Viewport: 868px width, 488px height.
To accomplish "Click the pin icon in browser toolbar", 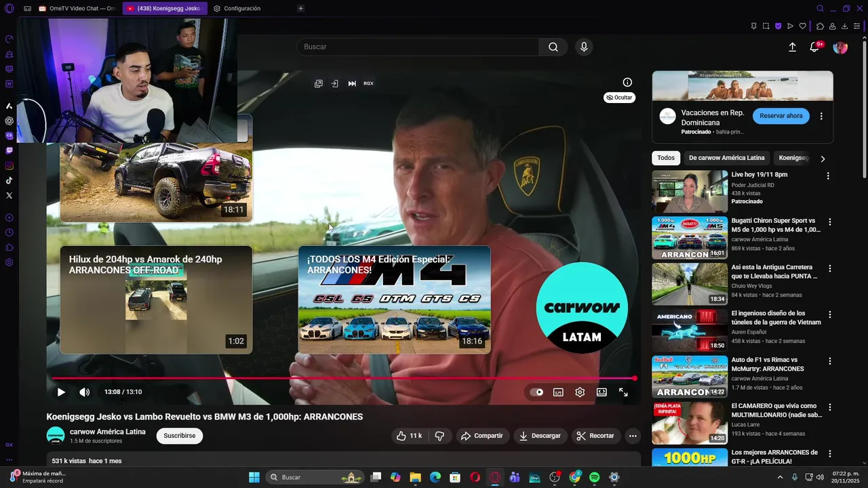I will click(x=753, y=26).
